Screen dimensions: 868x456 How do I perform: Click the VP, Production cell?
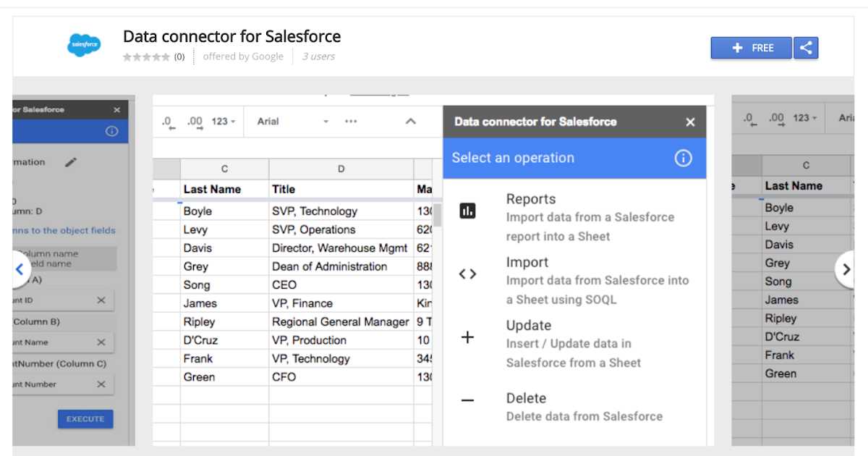(341, 340)
